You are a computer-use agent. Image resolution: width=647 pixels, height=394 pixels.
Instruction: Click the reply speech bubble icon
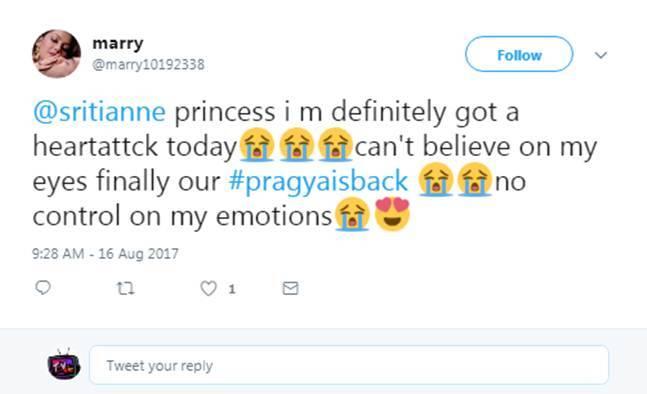click(43, 287)
